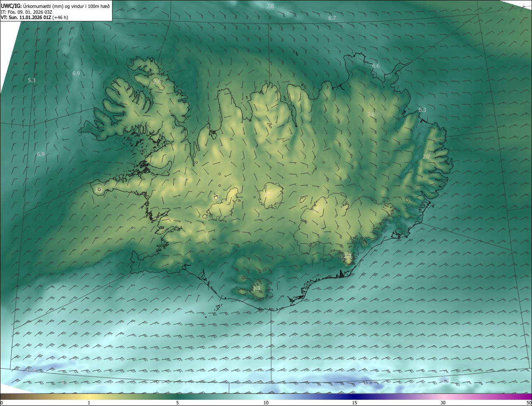Screen dimensions: 532x406
Task: Click the '6.7' value label north of Iceland
Action: [x=332, y=18]
